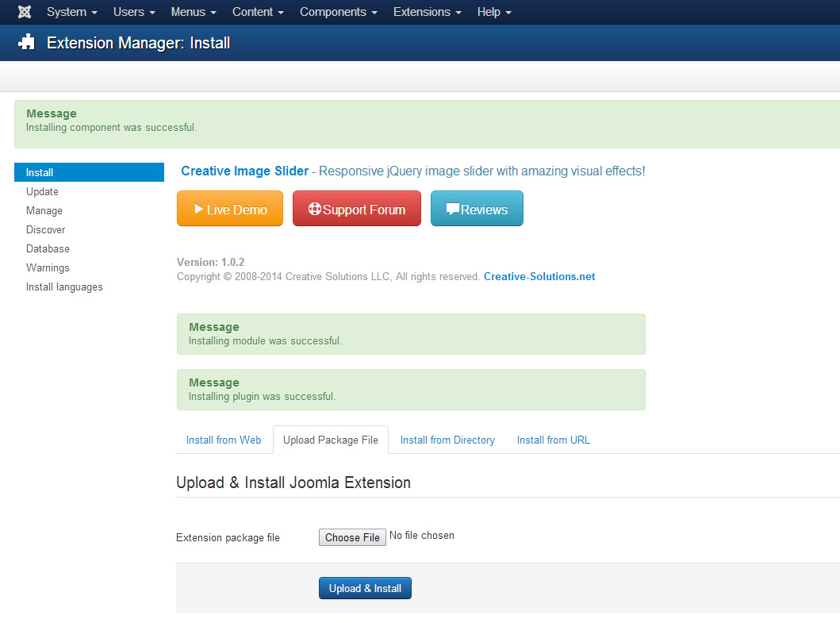
Task: Open the Users menu
Action: (134, 12)
